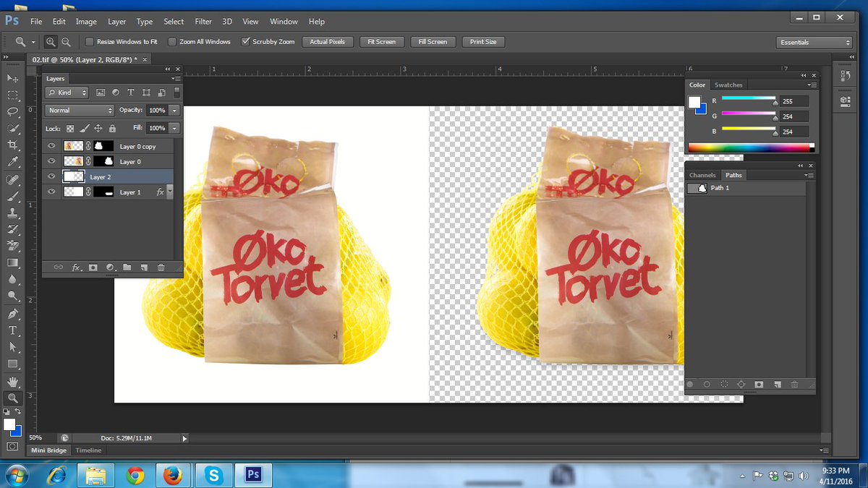Toggle the lock all padlock icon
The image size is (868, 488).
112,128
